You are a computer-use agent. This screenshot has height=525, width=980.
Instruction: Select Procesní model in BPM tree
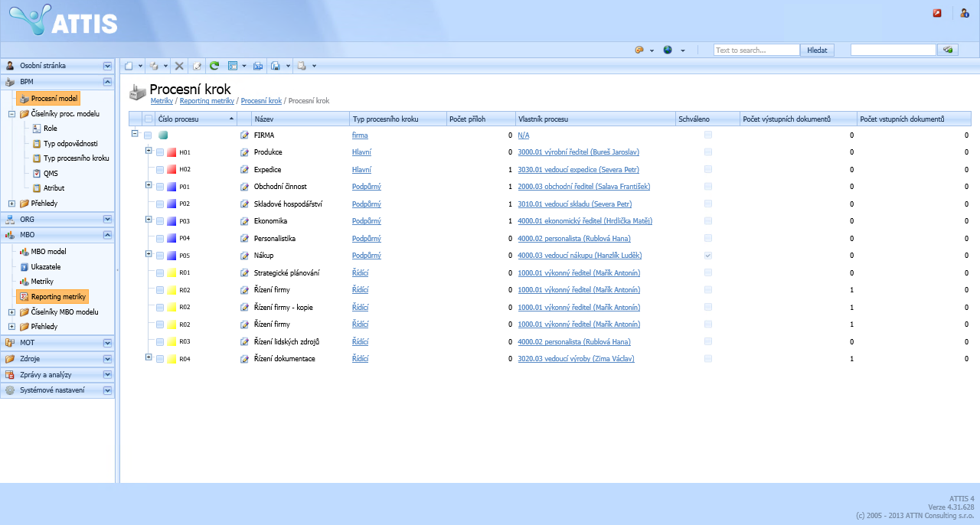pos(48,98)
